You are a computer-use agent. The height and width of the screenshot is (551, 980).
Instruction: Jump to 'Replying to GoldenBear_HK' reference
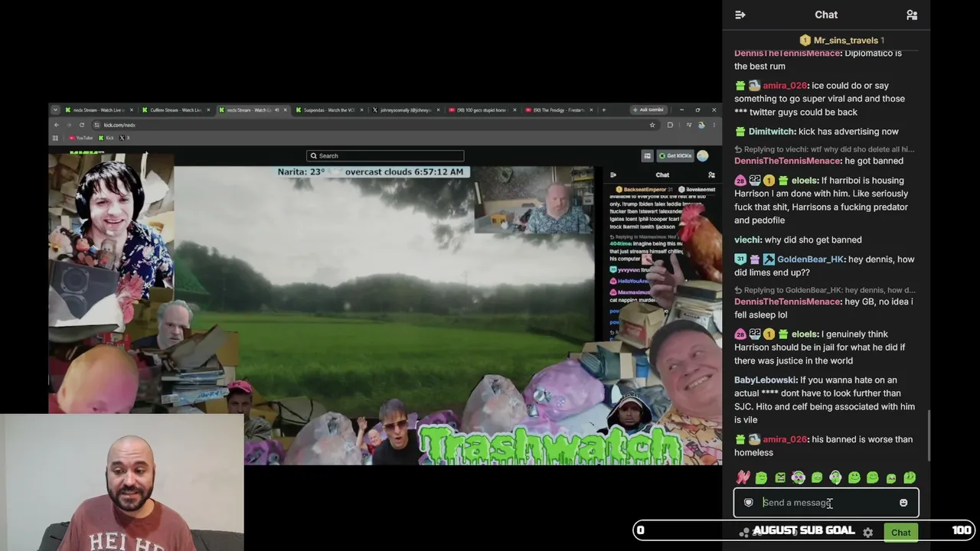tap(825, 290)
